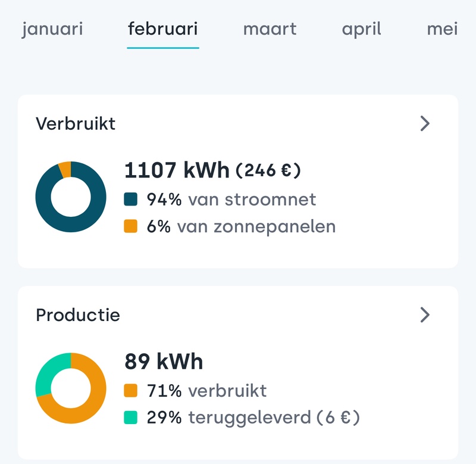Click orange zonnepanelen legend square
The image size is (476, 464).
[130, 226]
